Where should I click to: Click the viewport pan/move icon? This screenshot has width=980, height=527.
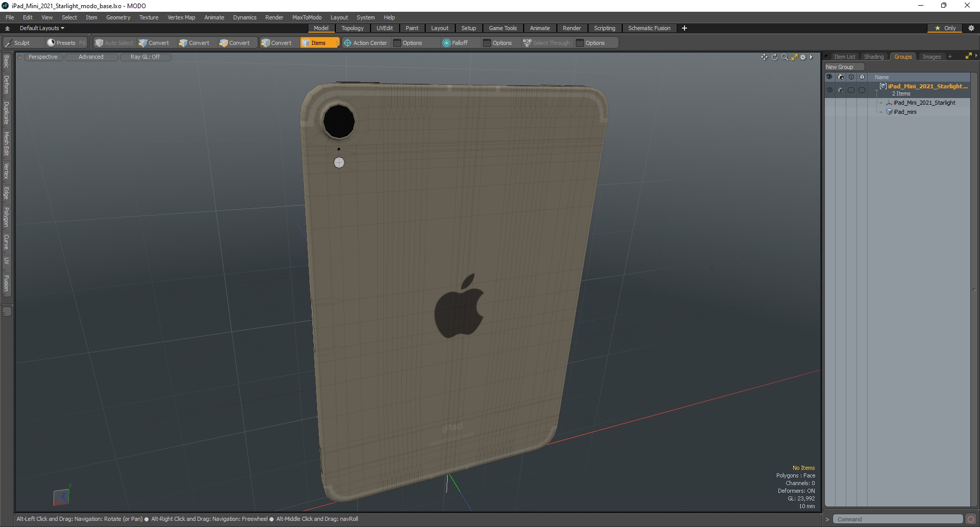[764, 57]
